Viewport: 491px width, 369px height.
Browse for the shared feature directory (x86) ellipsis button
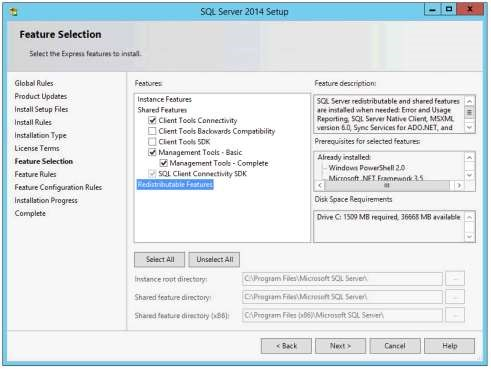coord(455,315)
